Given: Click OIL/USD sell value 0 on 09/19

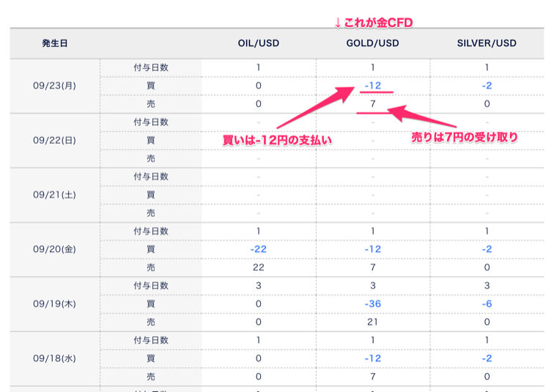Looking at the screenshot, I should [x=258, y=322].
